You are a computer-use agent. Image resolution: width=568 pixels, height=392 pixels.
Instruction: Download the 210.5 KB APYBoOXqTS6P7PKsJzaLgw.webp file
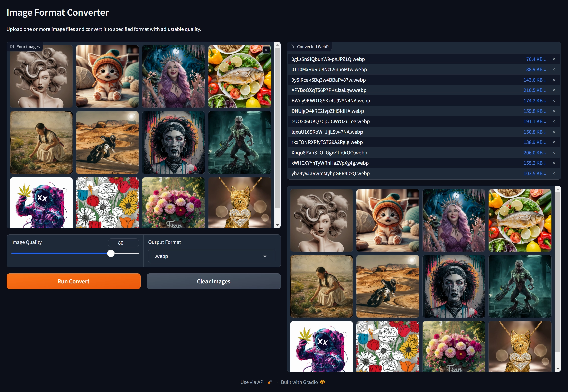pyautogui.click(x=535, y=90)
